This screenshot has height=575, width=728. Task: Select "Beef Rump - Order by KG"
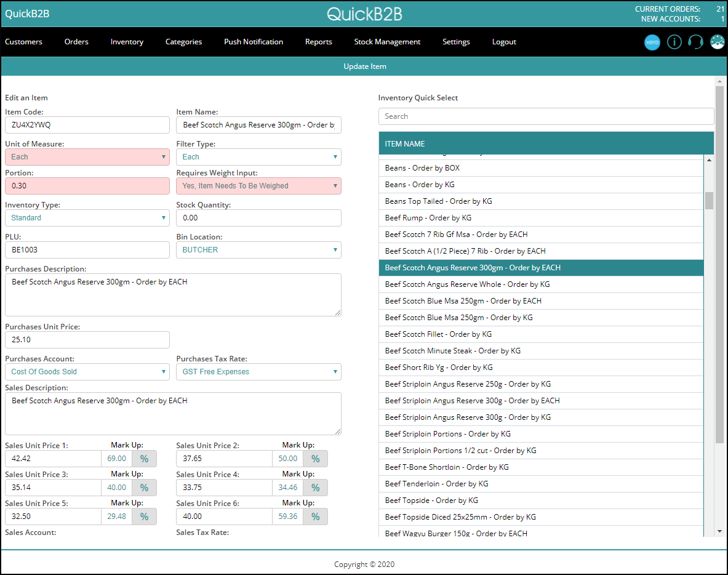[541, 219]
